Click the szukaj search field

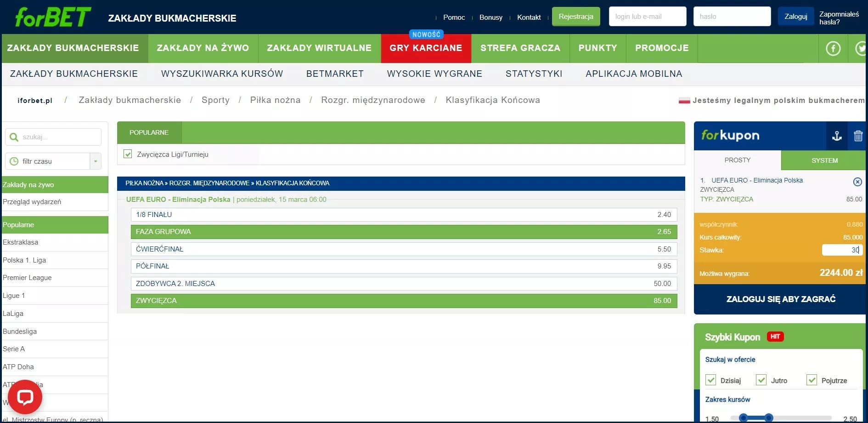[53, 137]
